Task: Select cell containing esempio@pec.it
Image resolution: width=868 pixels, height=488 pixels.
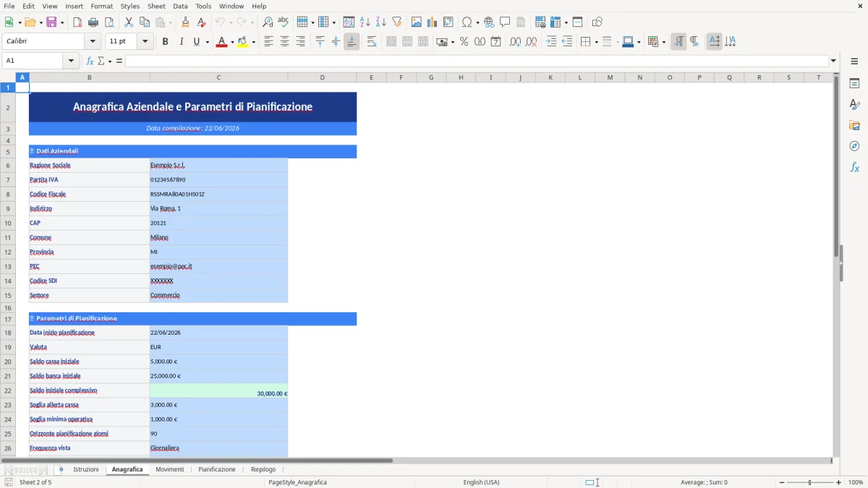Action: [218, 266]
